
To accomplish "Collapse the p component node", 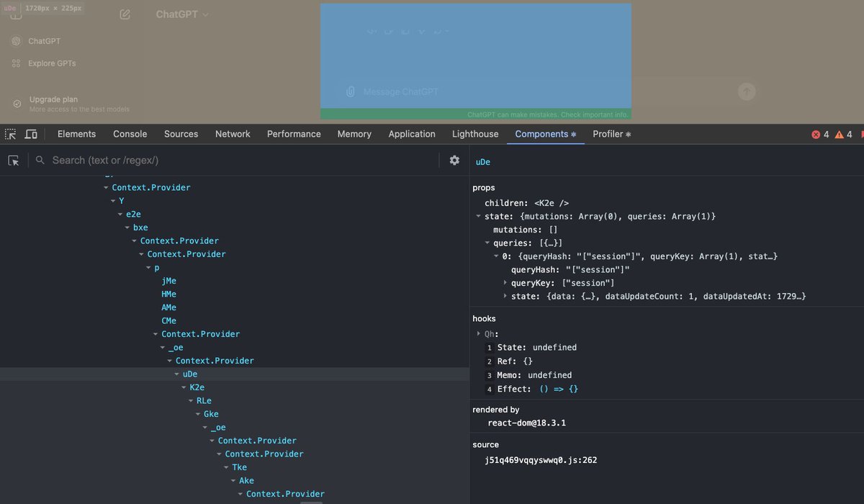I will click(x=149, y=268).
